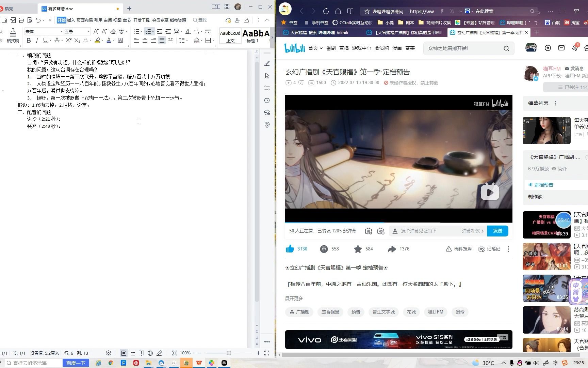Decrease paragraph indent in WPS ribbon
Image resolution: width=588 pixels, height=368 pixels.
[160, 31]
